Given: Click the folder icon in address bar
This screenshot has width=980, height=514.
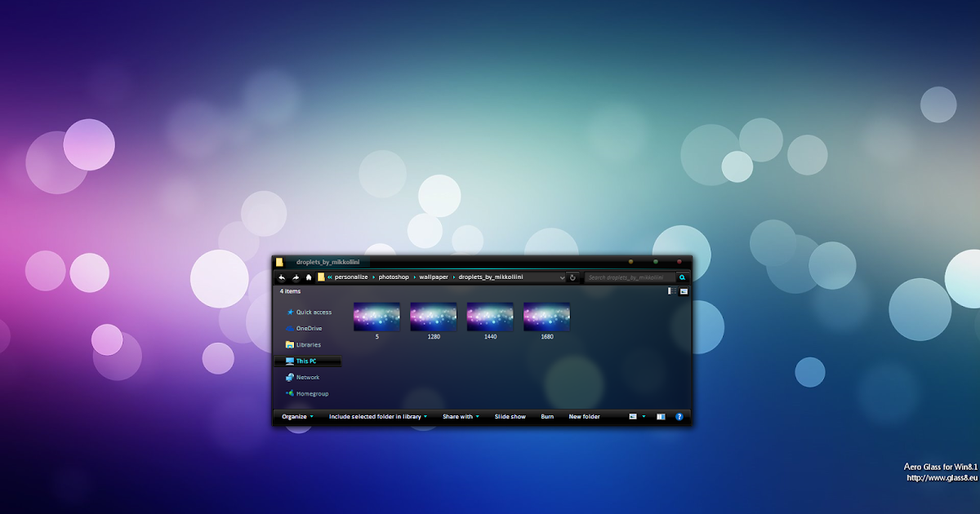Looking at the screenshot, I should (x=321, y=277).
